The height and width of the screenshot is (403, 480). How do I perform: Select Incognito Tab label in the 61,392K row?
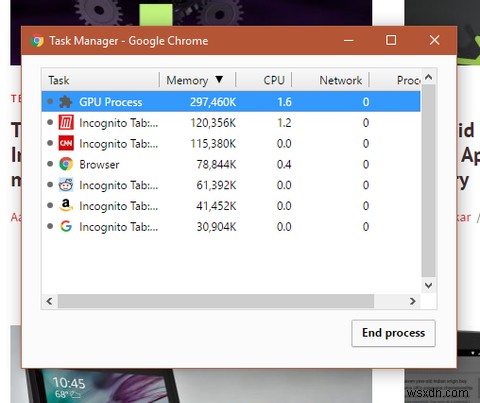pyautogui.click(x=119, y=185)
